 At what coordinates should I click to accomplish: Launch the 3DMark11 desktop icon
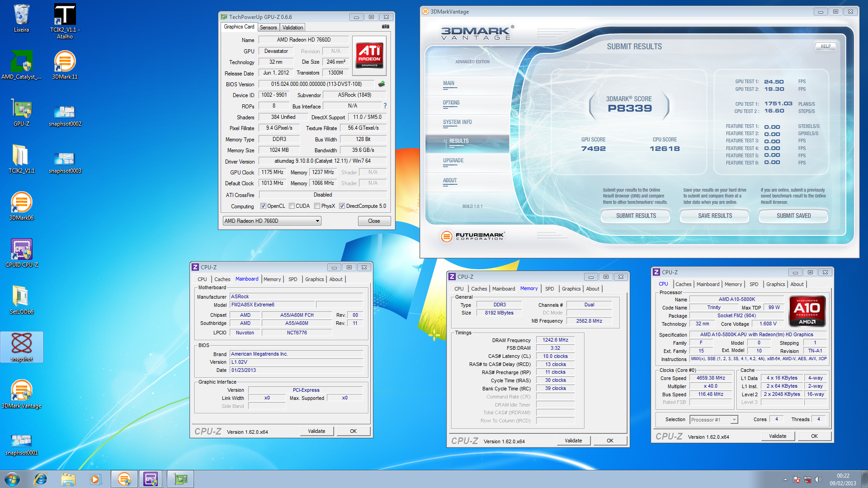click(65, 66)
